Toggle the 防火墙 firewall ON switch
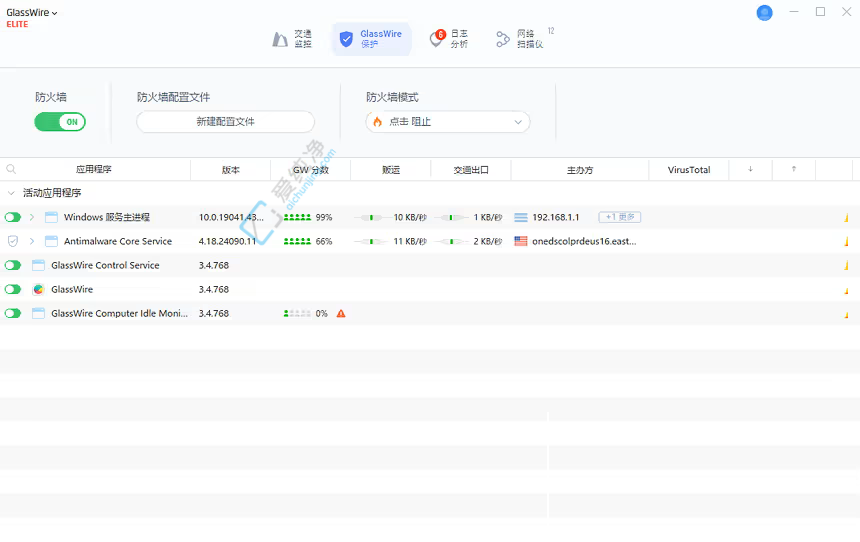 pos(60,122)
